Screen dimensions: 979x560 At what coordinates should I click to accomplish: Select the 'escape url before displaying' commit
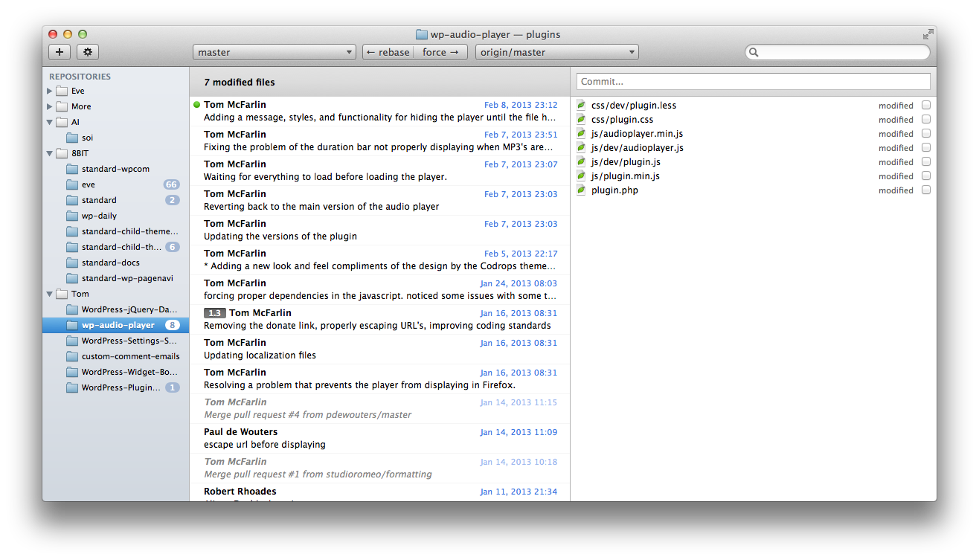click(x=380, y=439)
